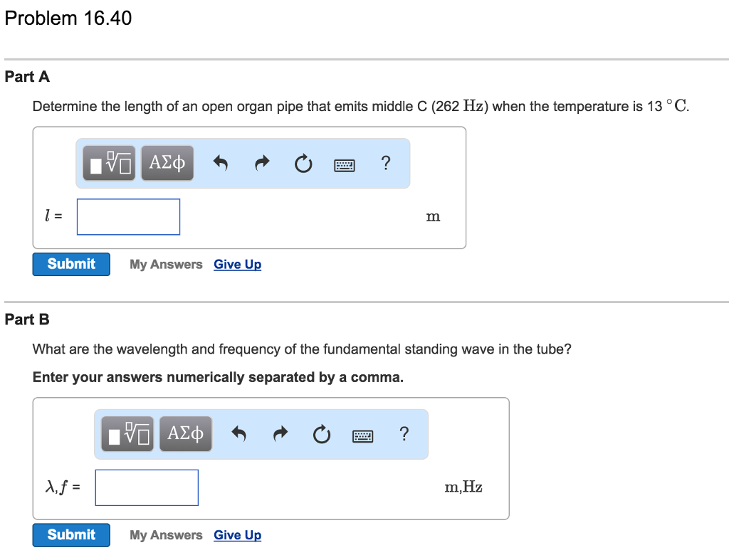Open the equation templates tool in Part A
729x560 pixels.
108,163
